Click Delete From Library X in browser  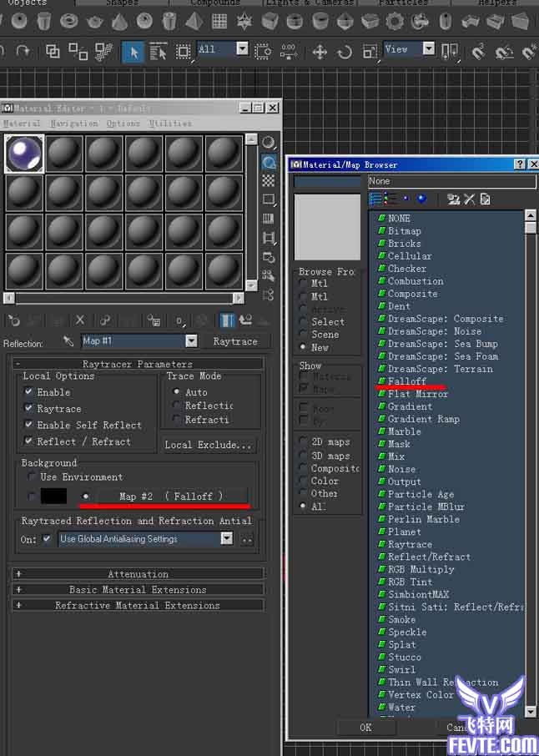click(469, 199)
